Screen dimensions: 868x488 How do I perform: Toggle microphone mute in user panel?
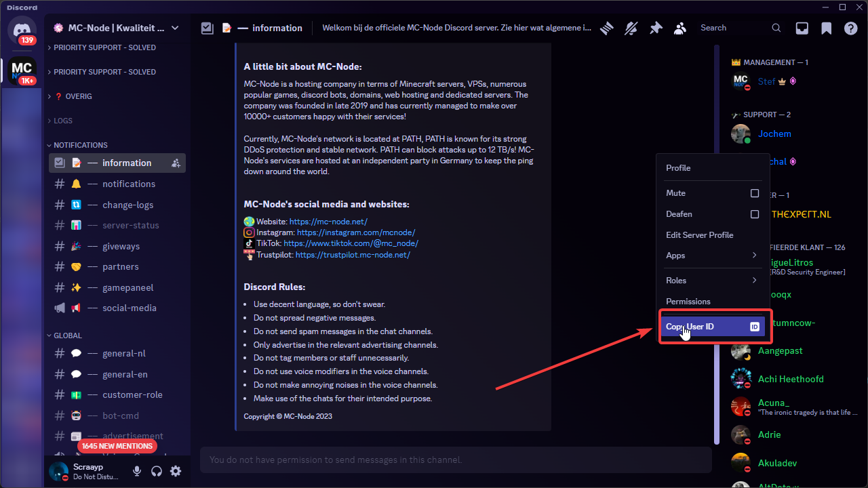pyautogui.click(x=137, y=471)
